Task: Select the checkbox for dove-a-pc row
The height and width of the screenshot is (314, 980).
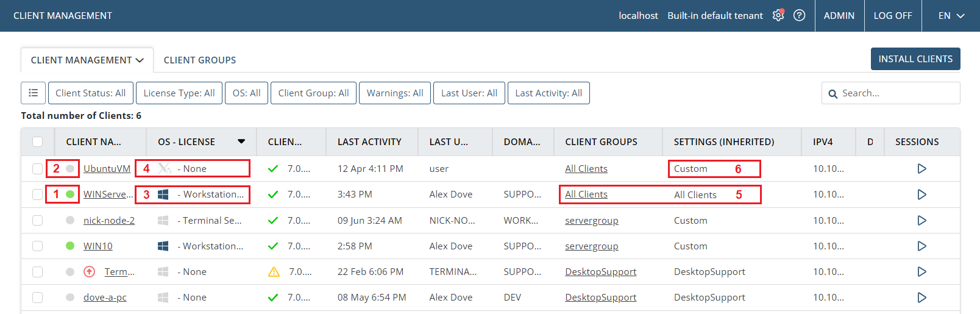Action: [x=38, y=298]
